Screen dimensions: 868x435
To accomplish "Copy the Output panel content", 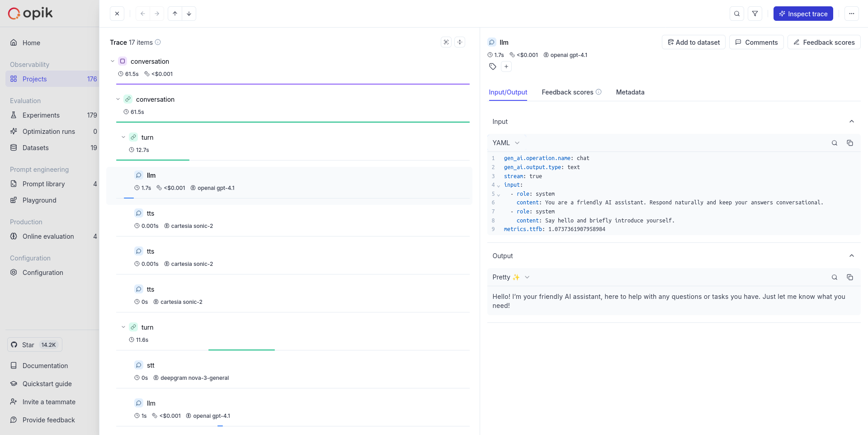I will pos(850,277).
